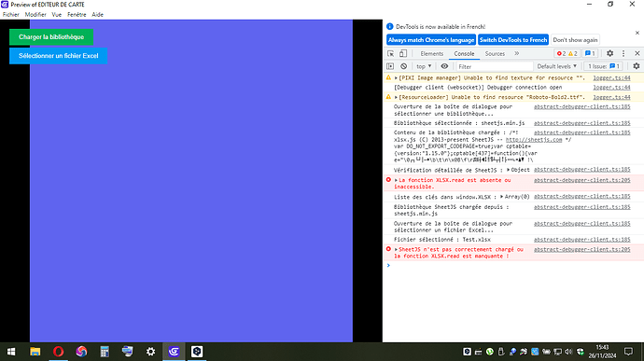The height and width of the screenshot is (361, 644).
Task: Click the live expression eye icon
Action: point(444,66)
